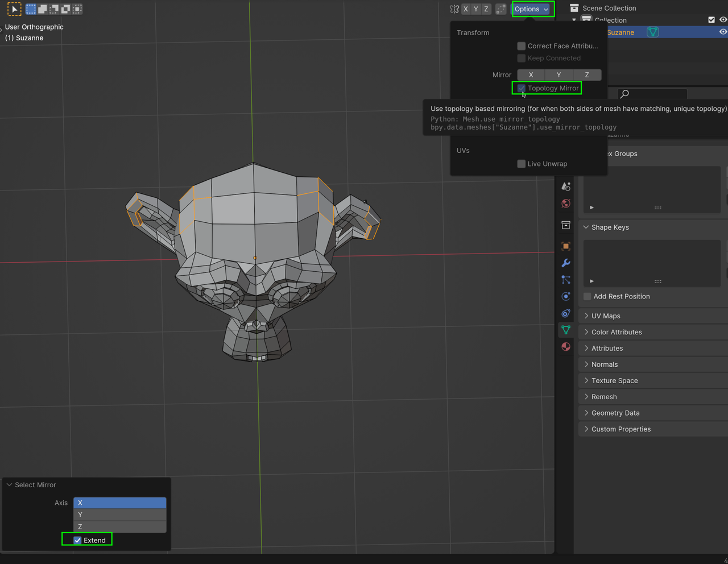
Task: Click the Select Box tweak tool icon
Action: click(x=14, y=9)
